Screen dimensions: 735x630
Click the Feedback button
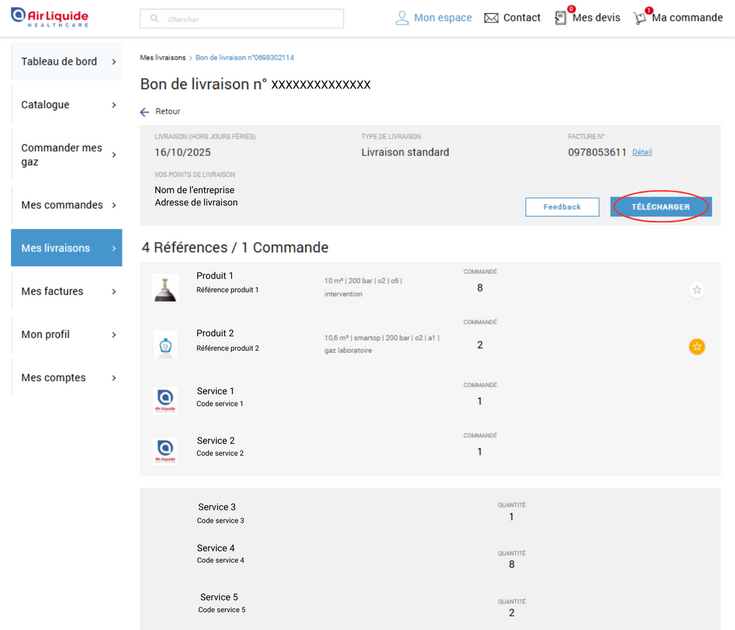tap(562, 207)
